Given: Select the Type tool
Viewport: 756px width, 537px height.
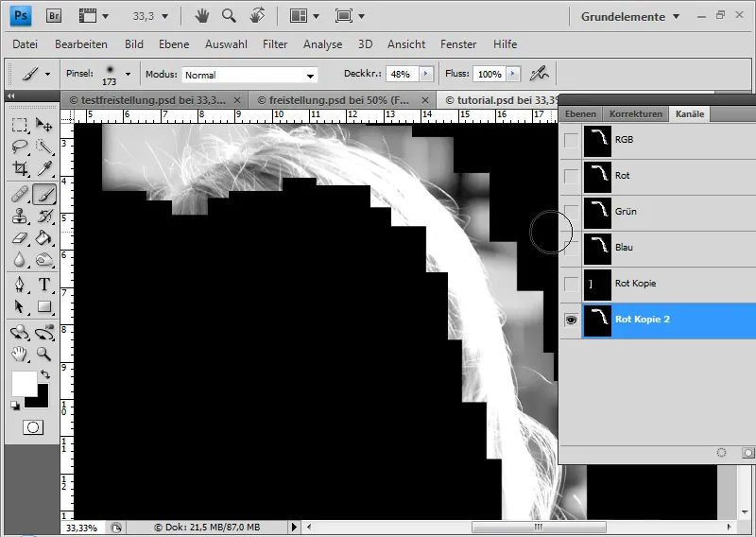Looking at the screenshot, I should pos(44,285).
